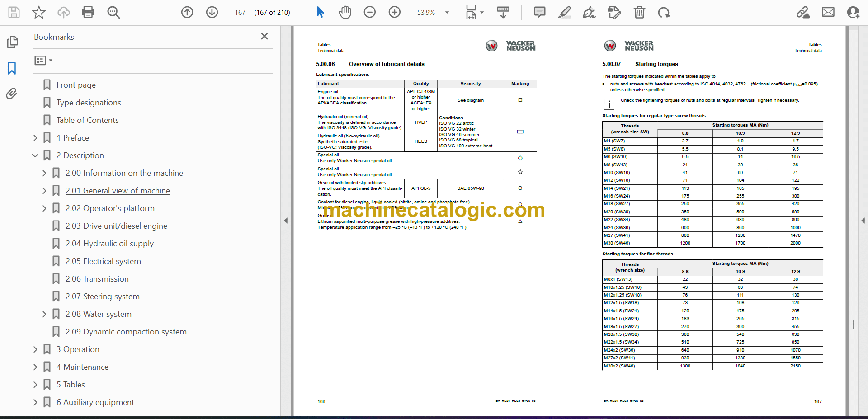Click the Print file icon

point(88,12)
